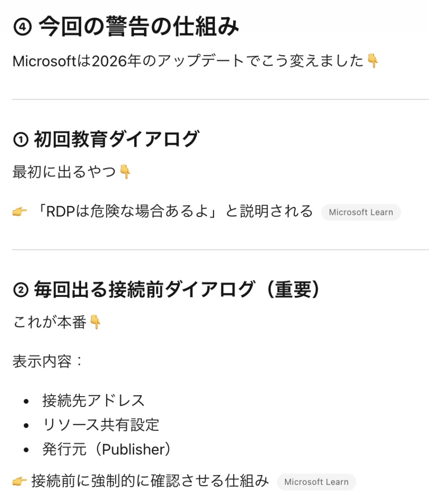
Task: Click the 表示内容： label
Action: [x=48, y=362]
